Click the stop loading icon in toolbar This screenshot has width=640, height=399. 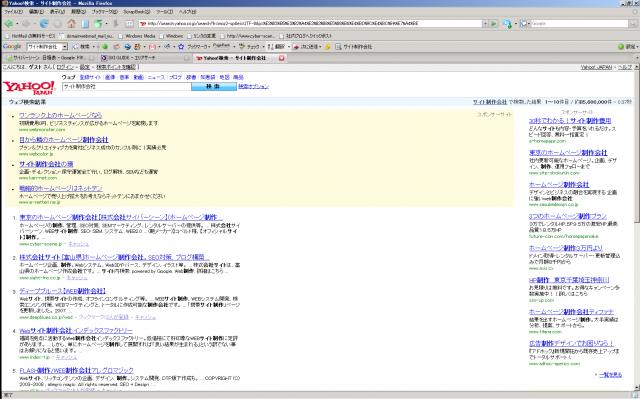tap(58, 24)
